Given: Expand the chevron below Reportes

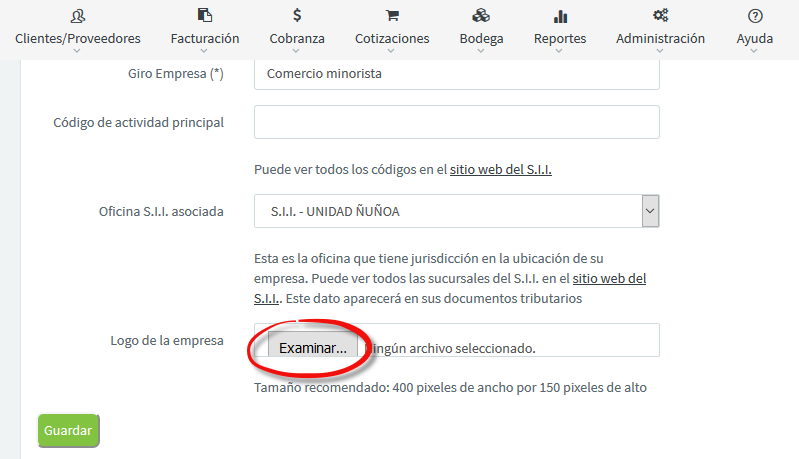Looking at the screenshot, I should (560, 52).
